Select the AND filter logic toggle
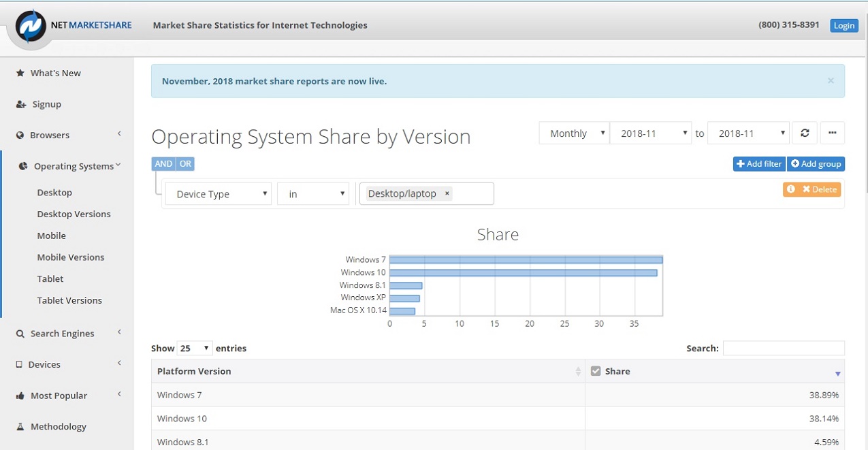 click(163, 164)
